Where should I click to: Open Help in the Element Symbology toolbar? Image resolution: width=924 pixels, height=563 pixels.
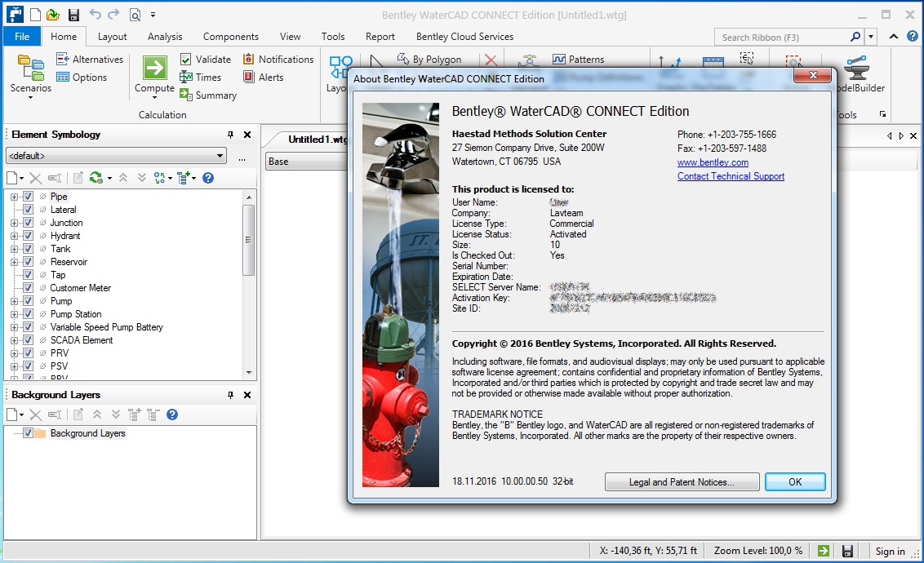[208, 178]
